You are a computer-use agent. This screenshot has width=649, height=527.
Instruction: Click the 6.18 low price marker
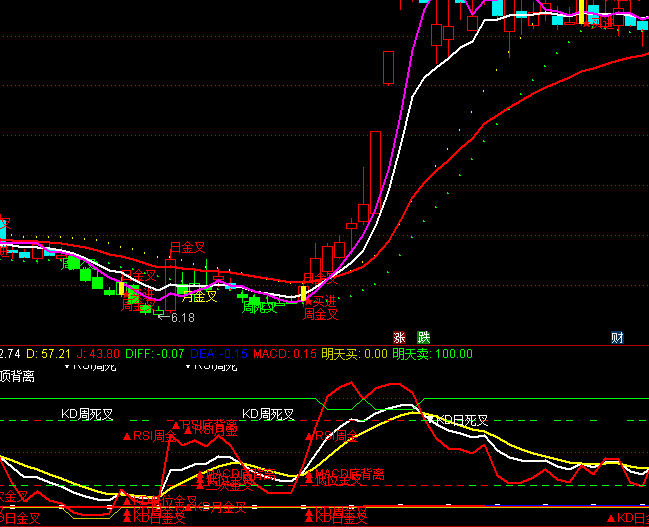tap(181, 318)
